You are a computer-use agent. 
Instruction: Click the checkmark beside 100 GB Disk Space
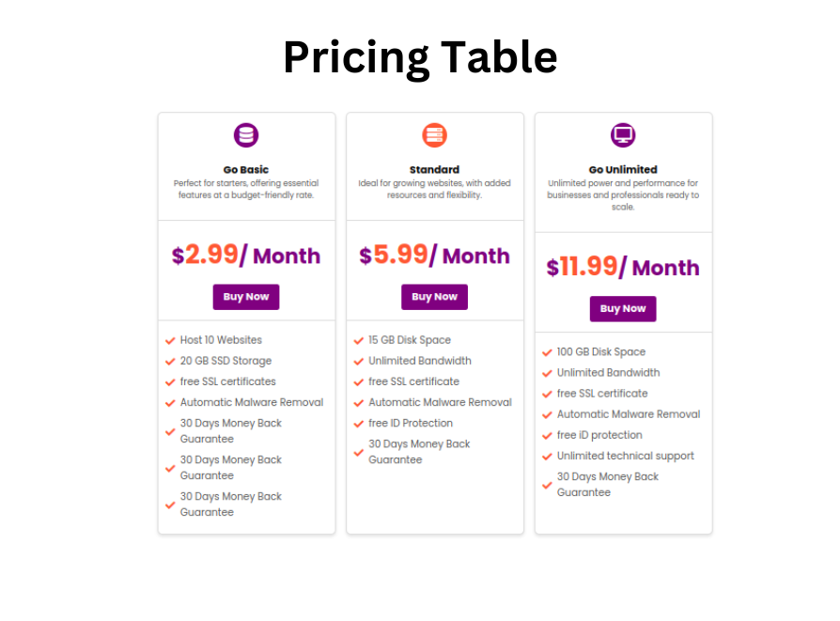(547, 352)
